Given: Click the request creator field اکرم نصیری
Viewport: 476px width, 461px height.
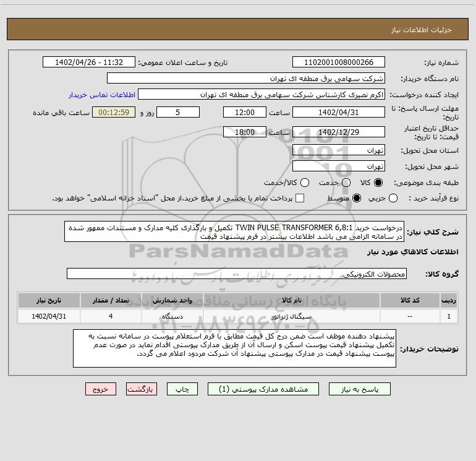Looking at the screenshot, I should [x=261, y=95].
